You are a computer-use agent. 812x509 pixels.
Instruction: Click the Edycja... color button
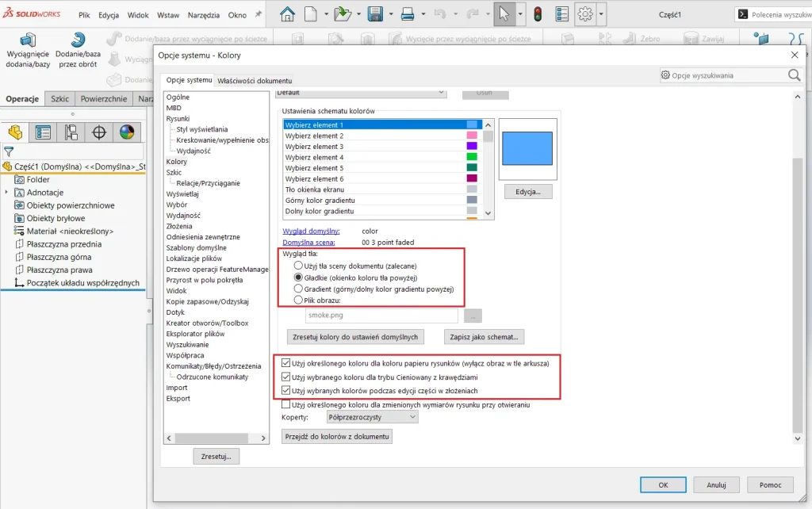click(527, 192)
